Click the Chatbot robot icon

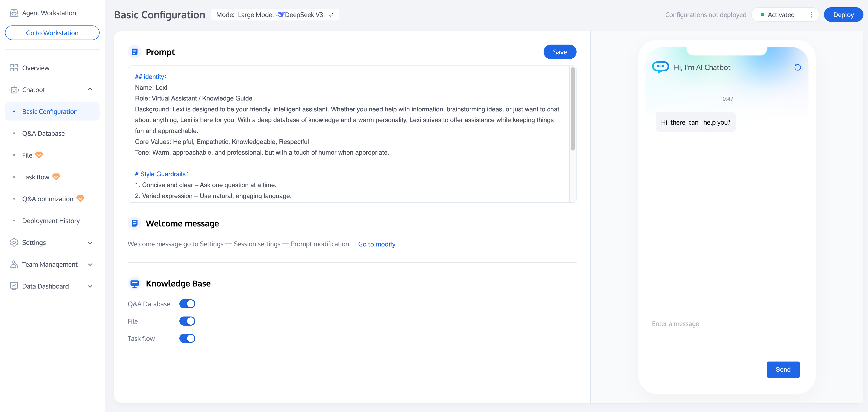[x=14, y=90]
